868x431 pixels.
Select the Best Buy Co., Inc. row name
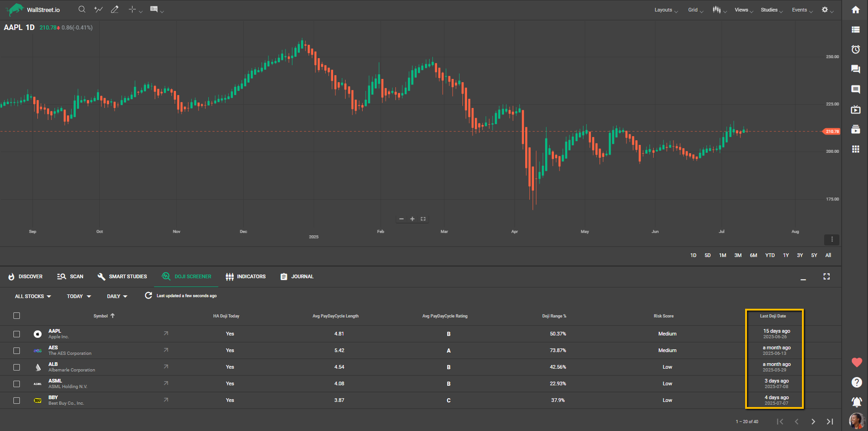point(66,403)
